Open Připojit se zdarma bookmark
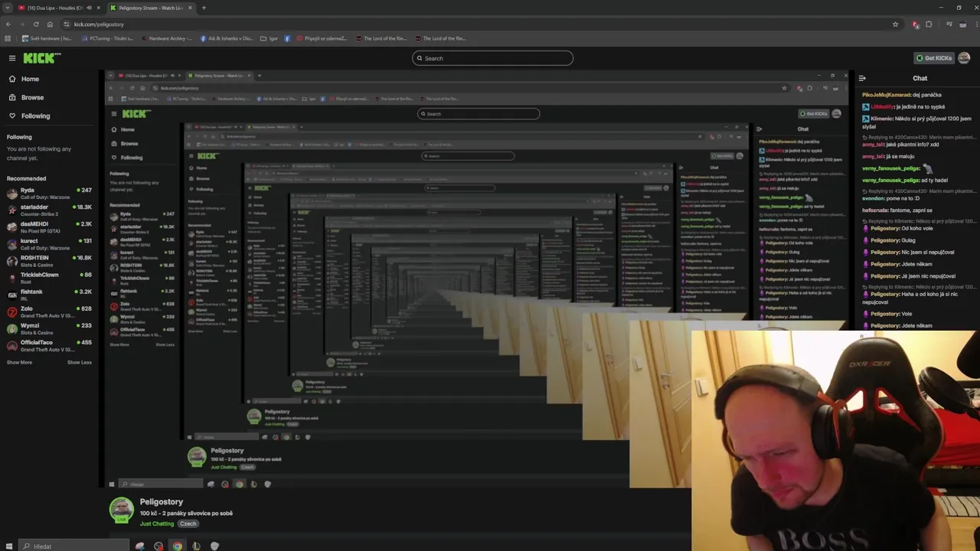This screenshot has height=551, width=980. click(x=321, y=38)
